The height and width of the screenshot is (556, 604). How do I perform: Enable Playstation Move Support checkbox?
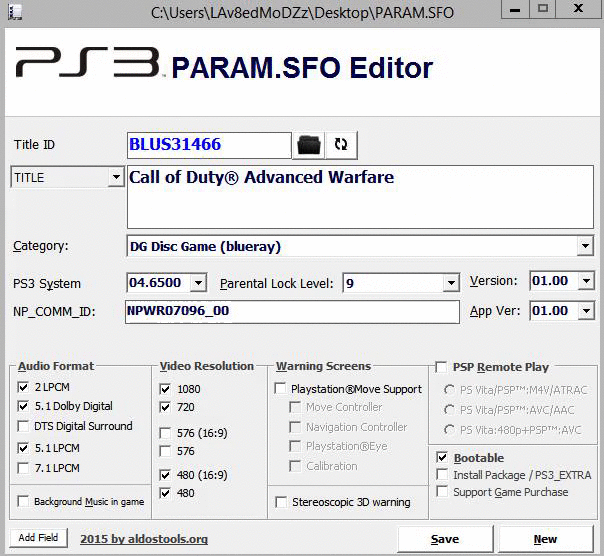point(280,388)
